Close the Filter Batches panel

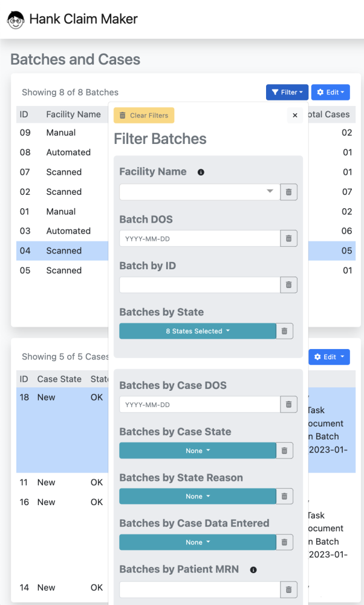294,116
